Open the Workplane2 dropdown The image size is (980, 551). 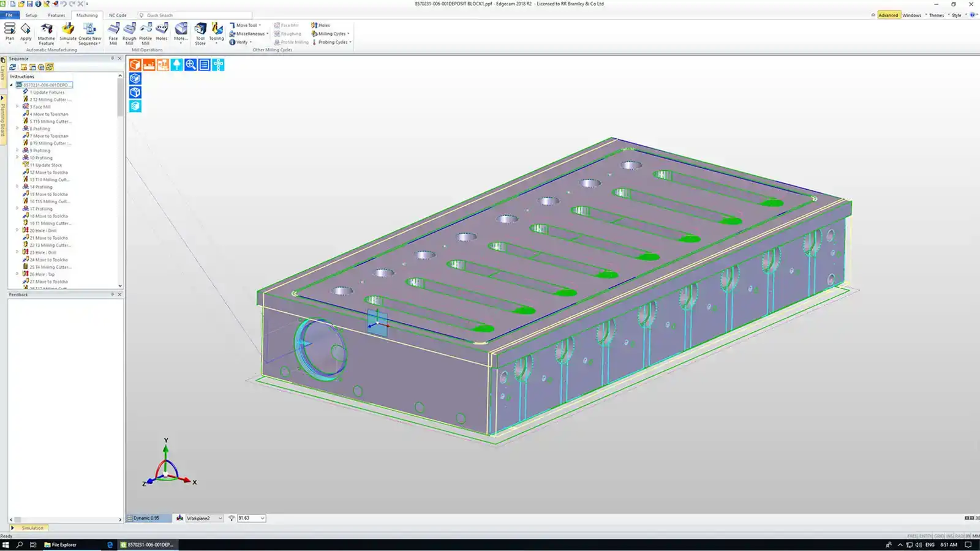[x=219, y=518]
